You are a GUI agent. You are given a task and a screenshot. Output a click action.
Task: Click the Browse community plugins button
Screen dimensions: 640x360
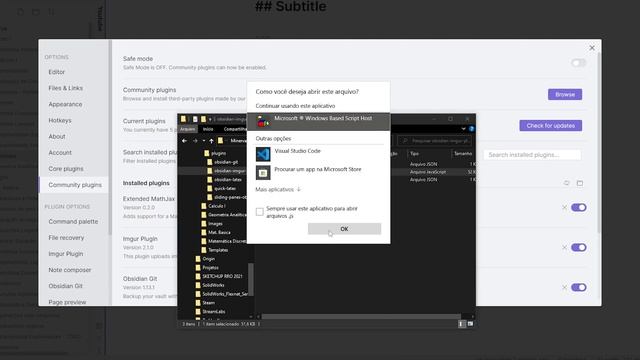click(x=565, y=94)
